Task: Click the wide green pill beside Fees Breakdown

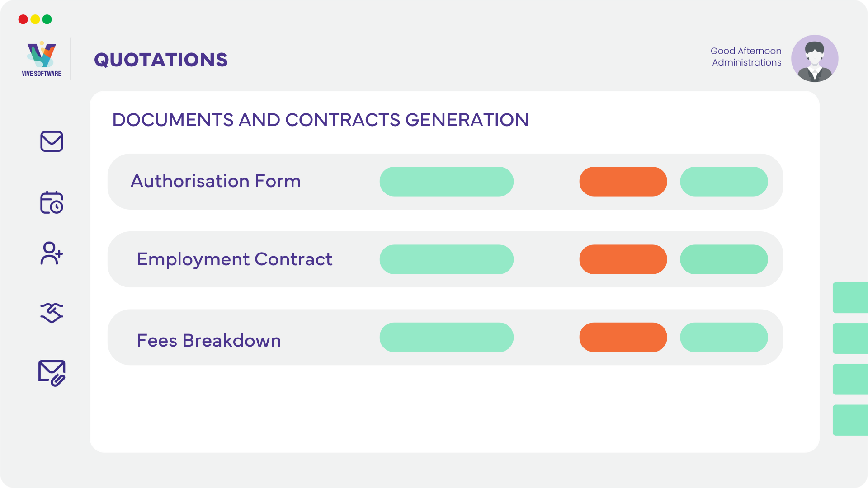Action: point(447,337)
